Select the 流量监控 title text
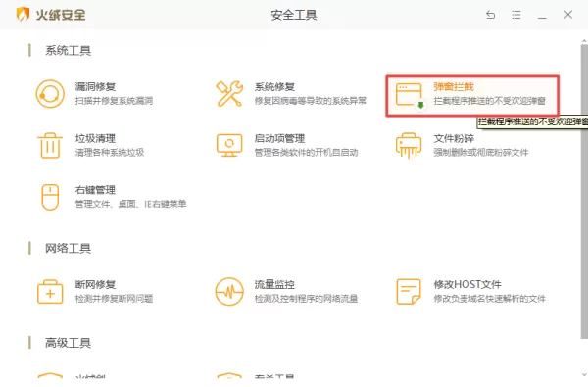 274,285
